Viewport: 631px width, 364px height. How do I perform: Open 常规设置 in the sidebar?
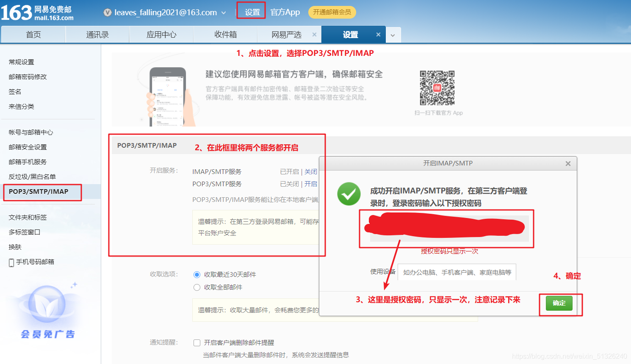coord(22,62)
